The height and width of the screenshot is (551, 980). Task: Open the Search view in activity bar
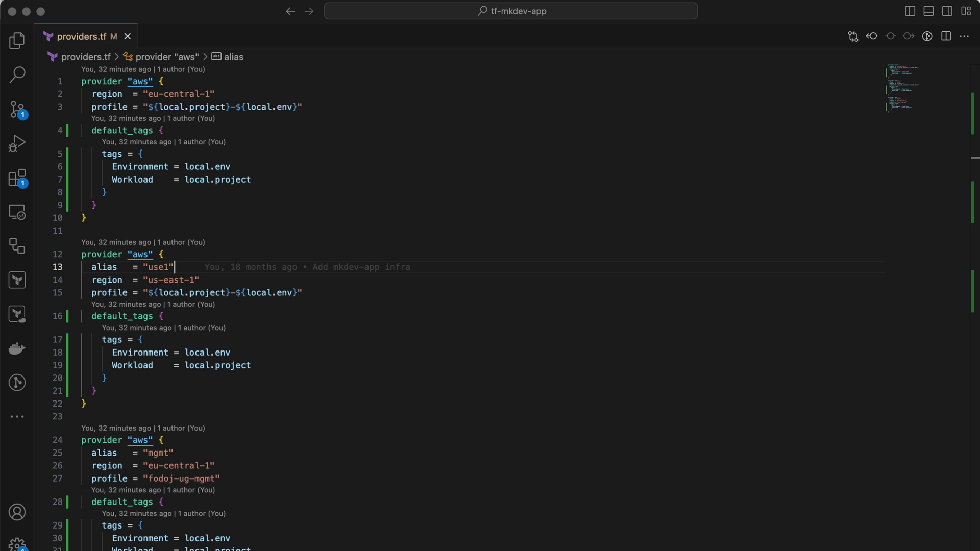(17, 74)
